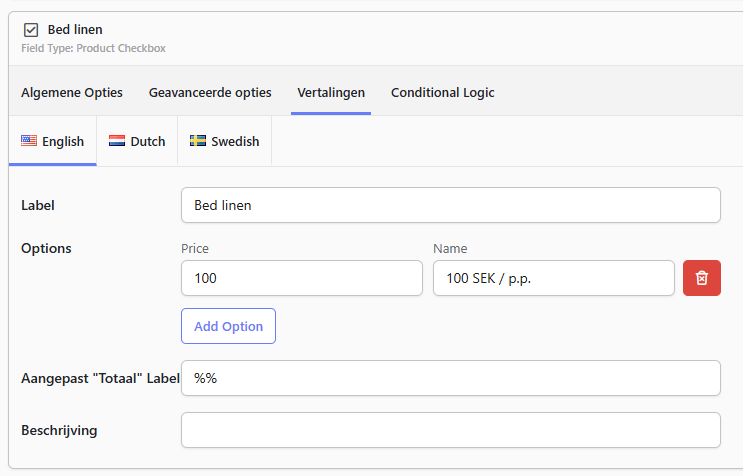This screenshot has width=743, height=476.
Task: Click the Options label text
Action: [x=46, y=249]
